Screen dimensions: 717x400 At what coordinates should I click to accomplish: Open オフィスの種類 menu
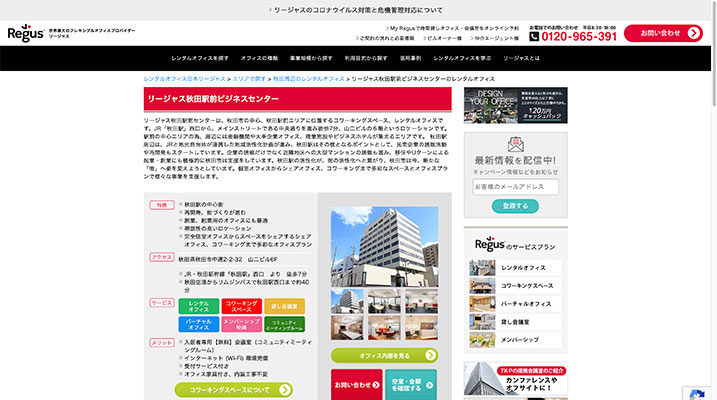259,59
